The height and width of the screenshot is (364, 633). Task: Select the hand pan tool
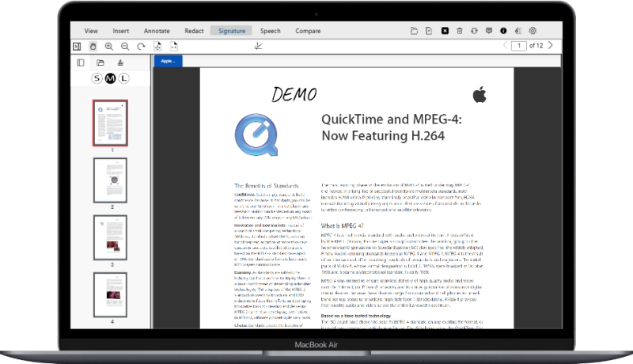click(94, 47)
